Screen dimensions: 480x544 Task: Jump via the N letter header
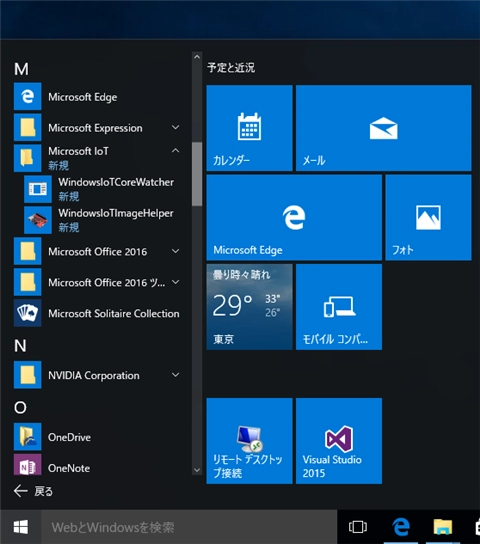click(x=20, y=346)
